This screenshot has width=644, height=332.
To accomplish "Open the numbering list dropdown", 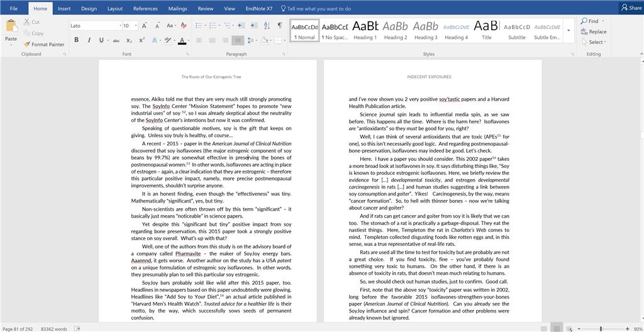I will 219,26.
